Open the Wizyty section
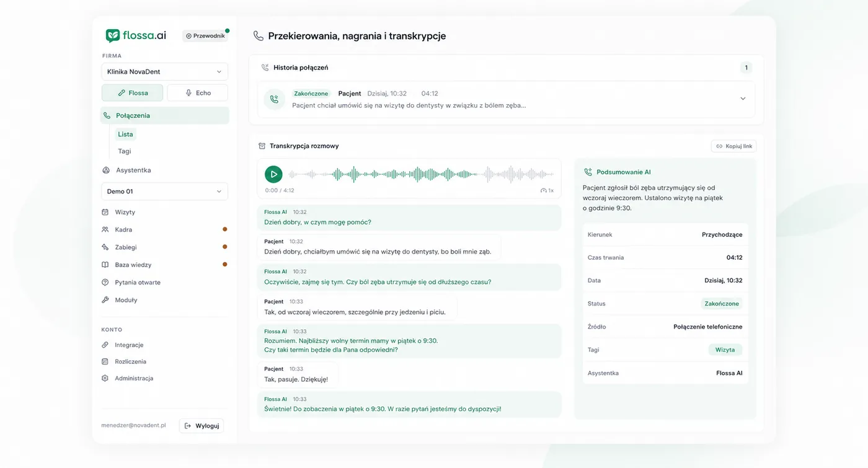This screenshot has width=868, height=468. click(x=125, y=212)
